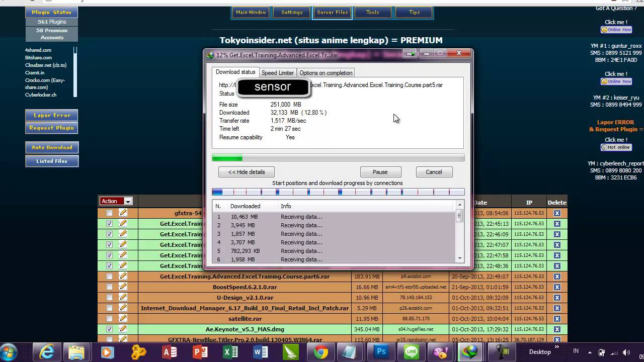The image size is (644, 362).
Task: Click the Auto Download sidebar button
Action: (x=52, y=147)
